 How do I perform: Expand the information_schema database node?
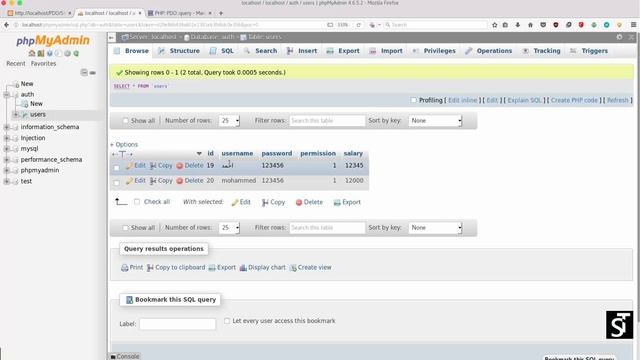pyautogui.click(x=7, y=127)
